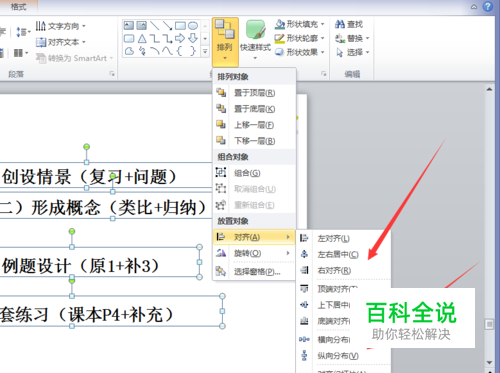The width and height of the screenshot is (500, 373).
Task: Collapse the ribbon with caret icon
Action: click(x=474, y=7)
